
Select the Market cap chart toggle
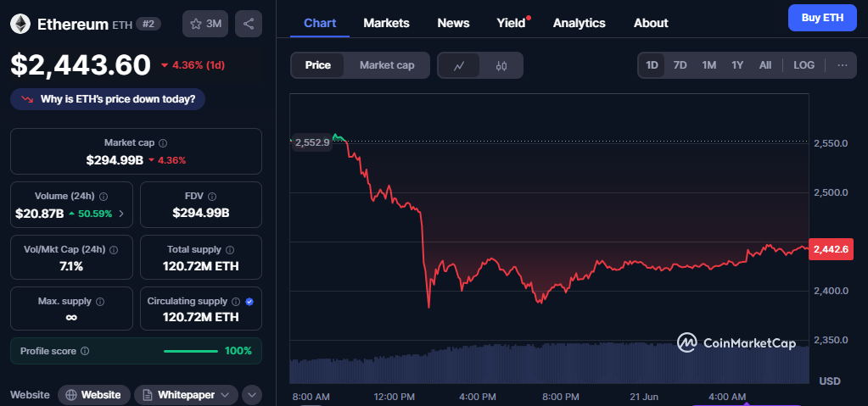pos(386,65)
